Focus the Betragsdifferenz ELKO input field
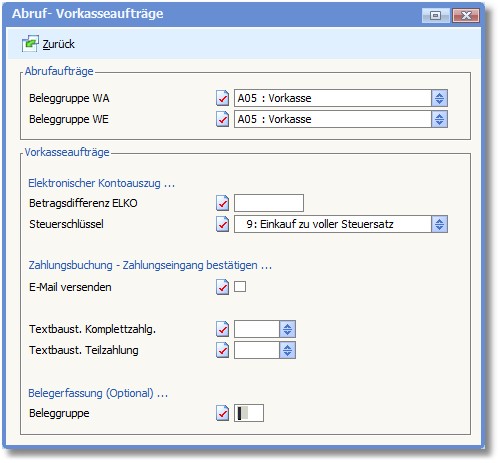Image resolution: width=499 pixels, height=463 pixels. (269, 203)
